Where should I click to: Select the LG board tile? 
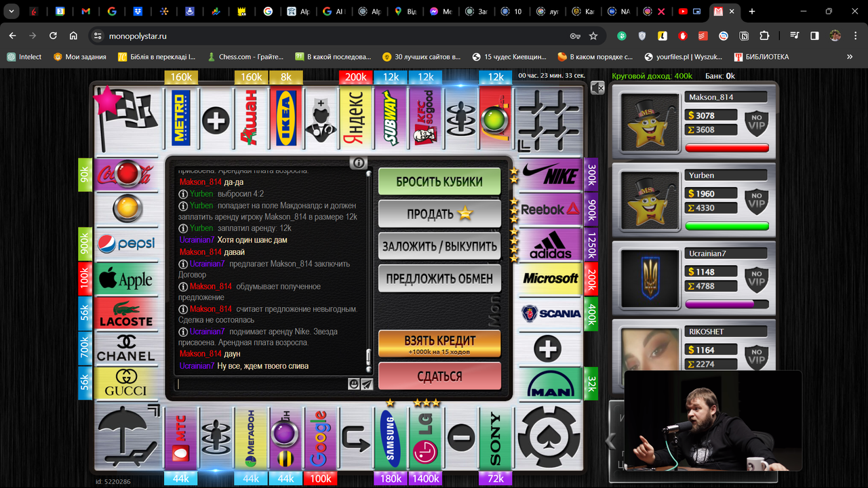tap(425, 438)
